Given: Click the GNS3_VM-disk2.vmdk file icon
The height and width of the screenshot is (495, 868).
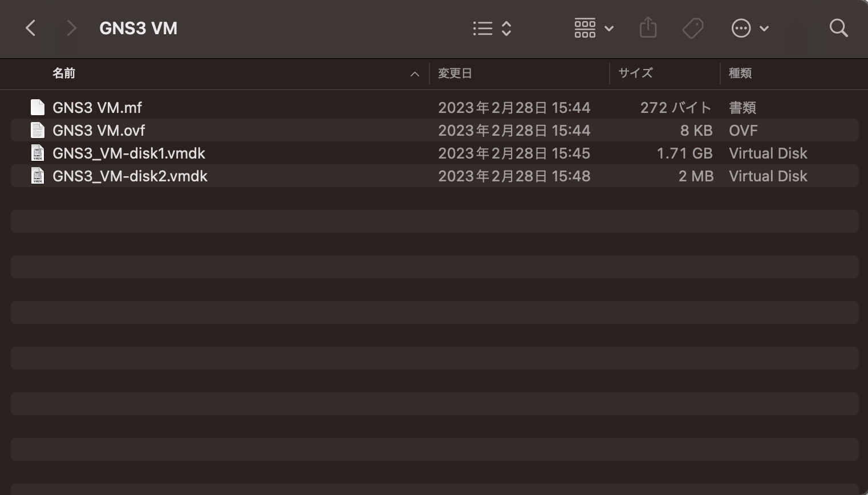Looking at the screenshot, I should [x=38, y=176].
